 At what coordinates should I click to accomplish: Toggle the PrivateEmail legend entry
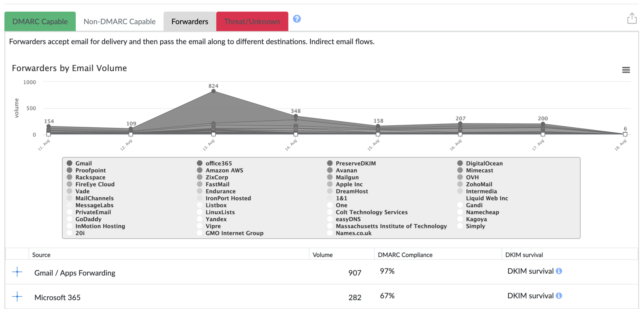[89, 212]
